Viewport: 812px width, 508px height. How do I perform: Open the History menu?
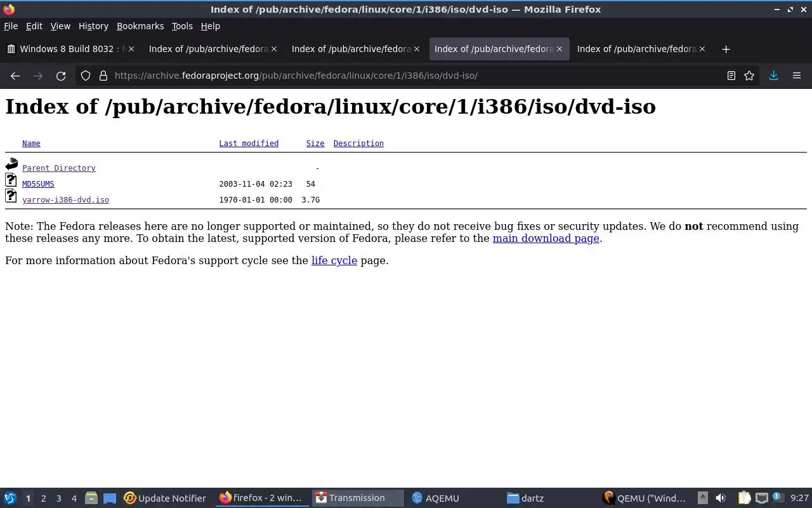point(93,26)
